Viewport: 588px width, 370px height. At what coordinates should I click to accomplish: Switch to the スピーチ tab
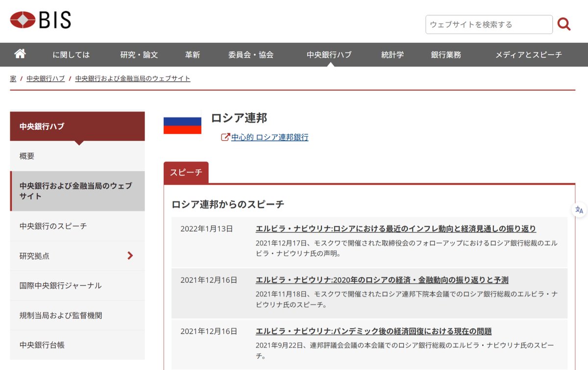186,173
